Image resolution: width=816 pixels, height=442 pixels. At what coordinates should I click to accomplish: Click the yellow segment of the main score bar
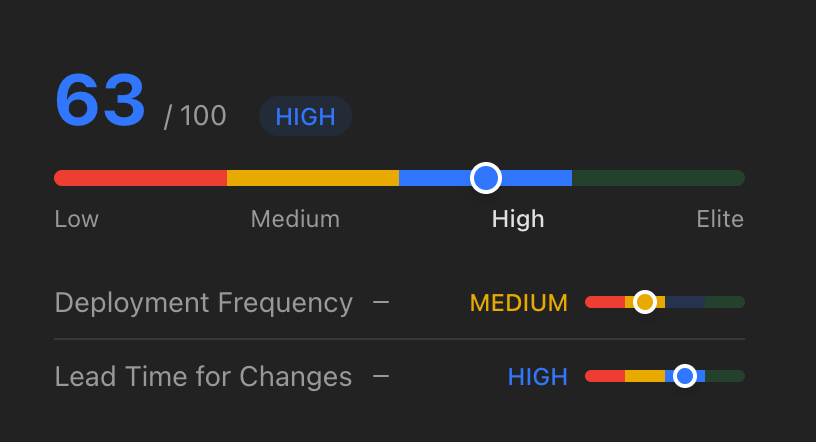[312, 178]
